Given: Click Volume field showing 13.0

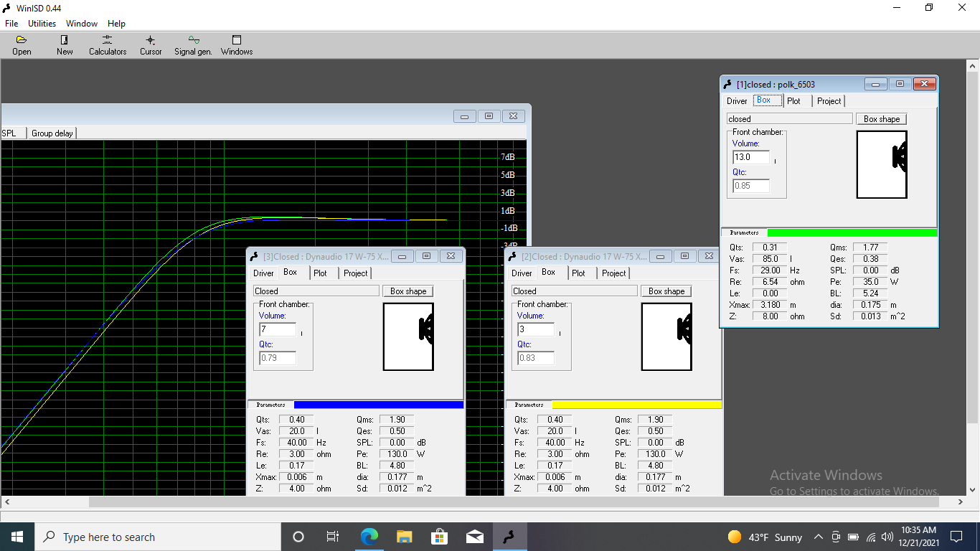Looking at the screenshot, I should click(x=751, y=157).
